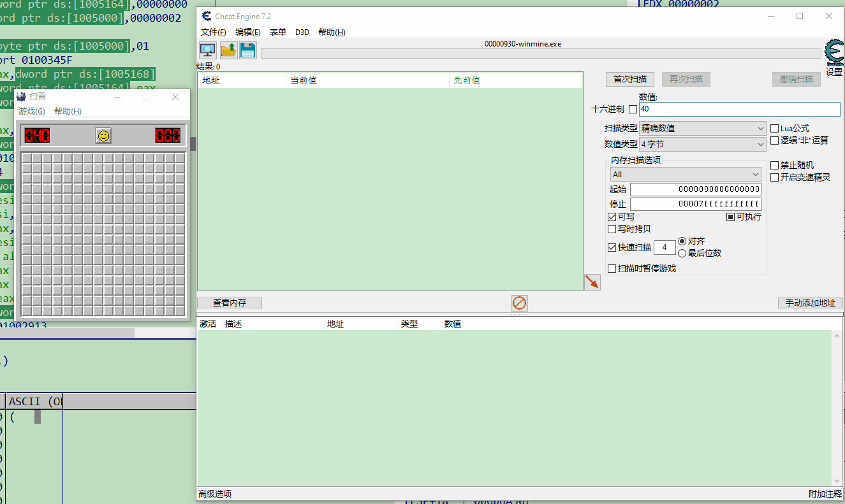Click the Cheat Engine title bar icon
Image resolution: width=845 pixels, height=504 pixels.
coord(207,16)
